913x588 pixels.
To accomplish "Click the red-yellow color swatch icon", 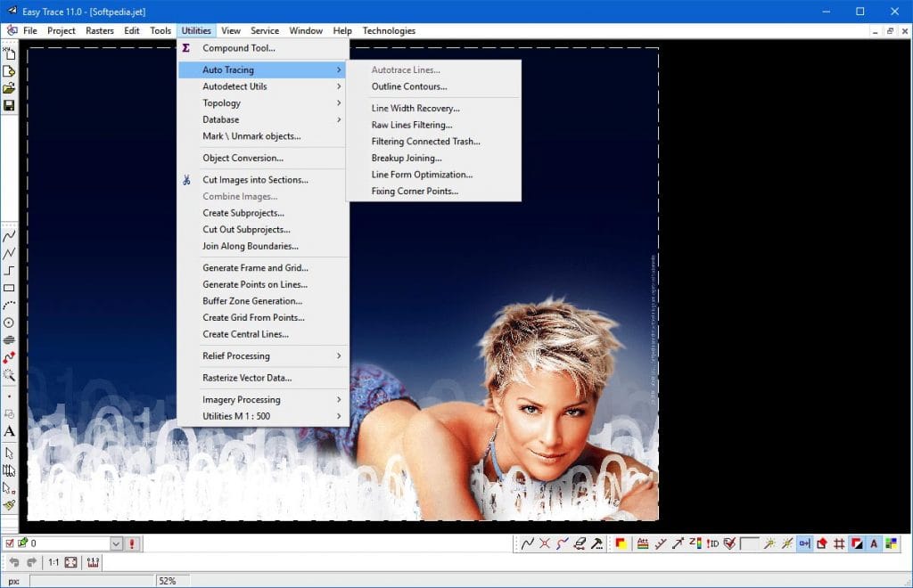I will [620, 543].
